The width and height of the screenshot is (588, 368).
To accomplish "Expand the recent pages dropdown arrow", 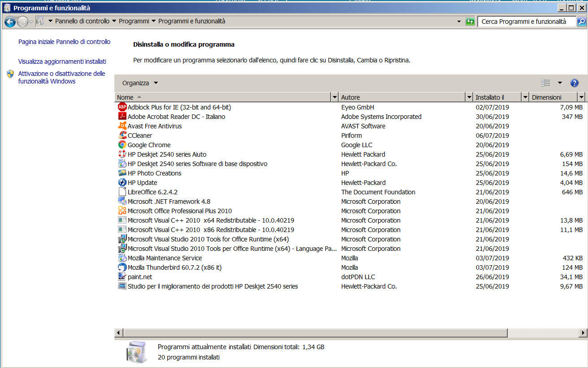I will pyautogui.click(x=31, y=22).
